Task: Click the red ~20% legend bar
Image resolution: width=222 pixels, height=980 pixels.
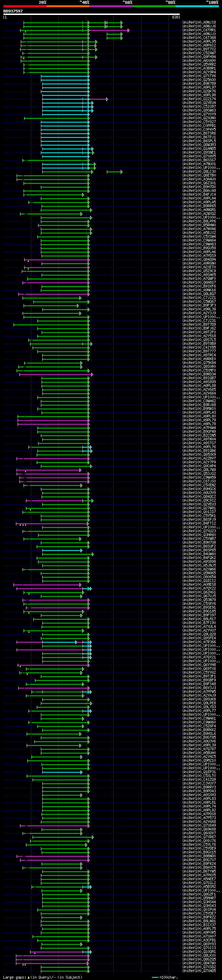Action: pos(25,6)
